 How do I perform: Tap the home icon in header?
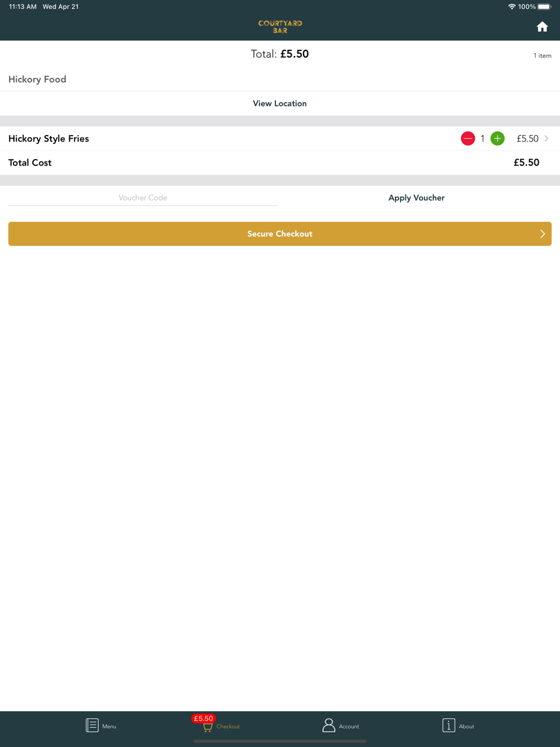click(x=542, y=27)
